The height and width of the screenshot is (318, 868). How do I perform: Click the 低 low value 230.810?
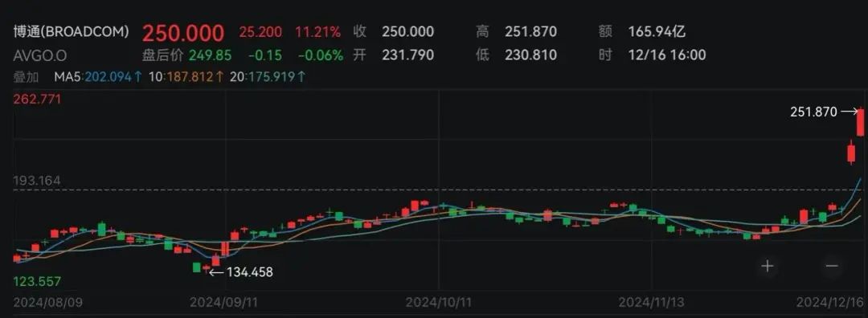531,55
